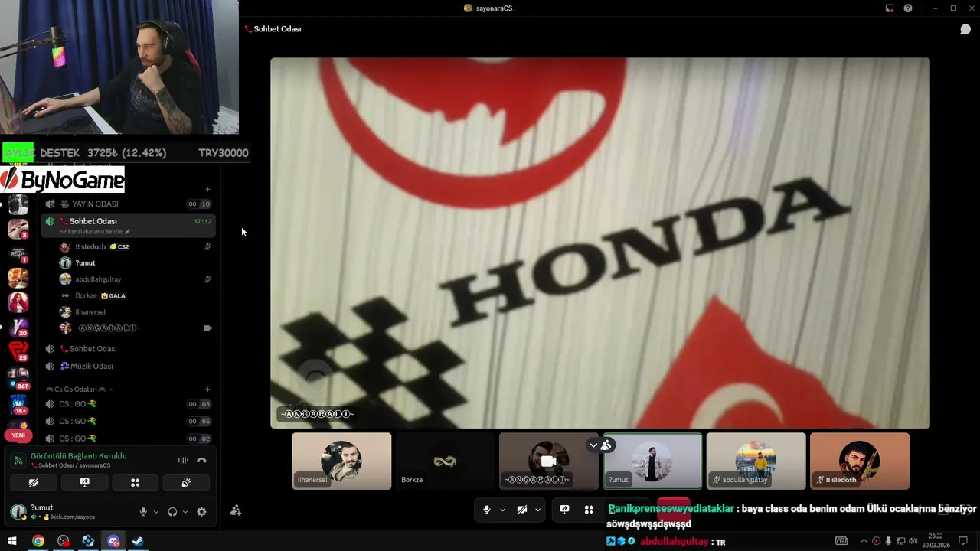The height and width of the screenshot is (551, 980).
Task: Join Müzik Odası voice channel
Action: 128,367
